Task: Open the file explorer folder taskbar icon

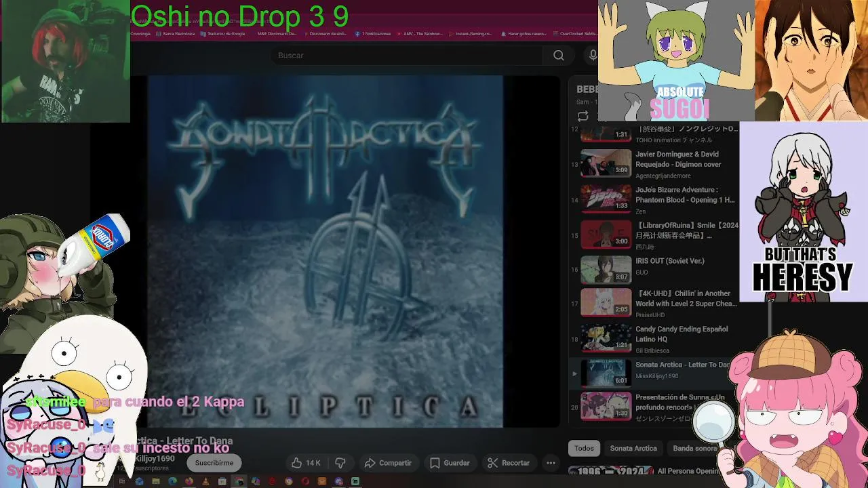Action: (155, 481)
